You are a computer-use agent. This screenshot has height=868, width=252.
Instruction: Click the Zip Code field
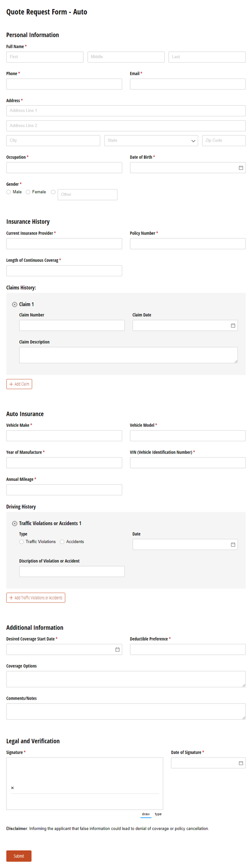(x=224, y=141)
